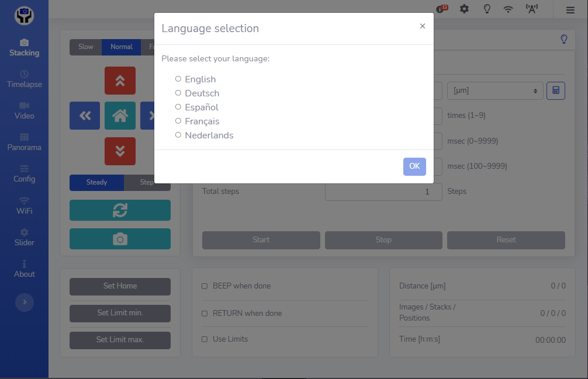588x379 pixels.
Task: Click the blue double-left arrow button
Action: pyautogui.click(x=85, y=116)
